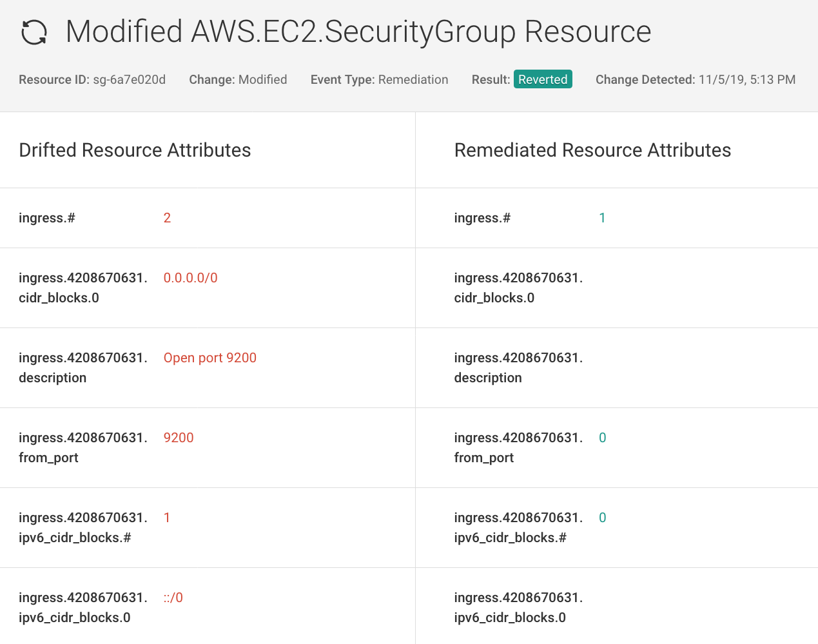
Task: Click remediated ingress.# value 1
Action: tap(602, 218)
